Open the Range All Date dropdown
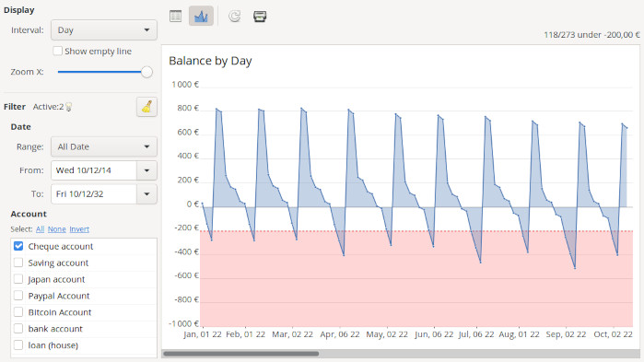The height and width of the screenshot is (362, 644). [x=104, y=146]
